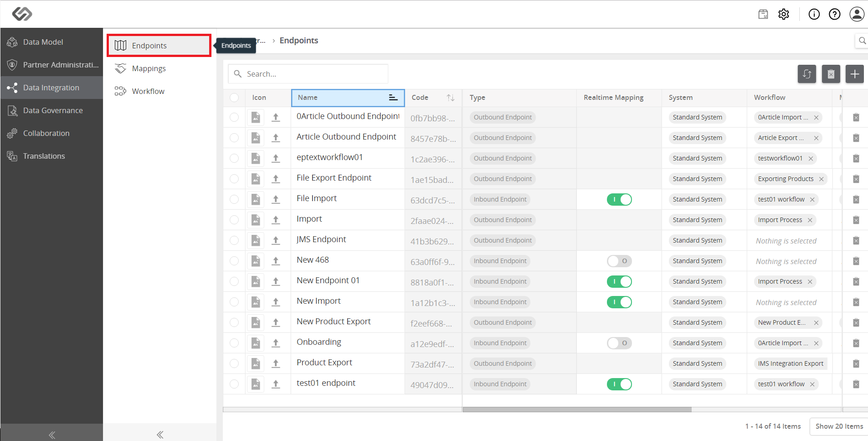Toggle Realtime Mapping for New Endpoint 01
The width and height of the screenshot is (868, 441).
click(619, 281)
